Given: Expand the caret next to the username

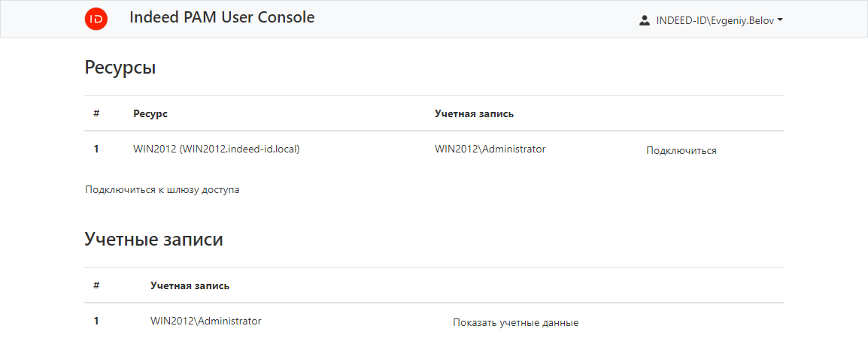Looking at the screenshot, I should [x=780, y=20].
